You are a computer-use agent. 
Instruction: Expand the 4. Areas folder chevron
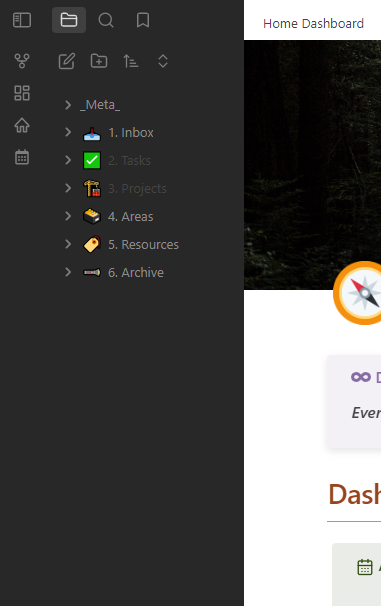(68, 216)
